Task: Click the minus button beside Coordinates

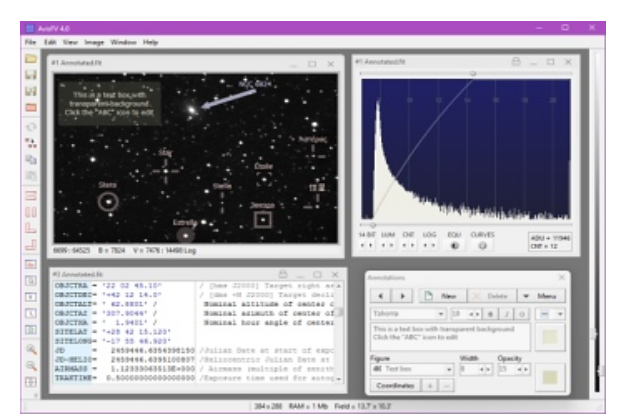Action: (446, 385)
